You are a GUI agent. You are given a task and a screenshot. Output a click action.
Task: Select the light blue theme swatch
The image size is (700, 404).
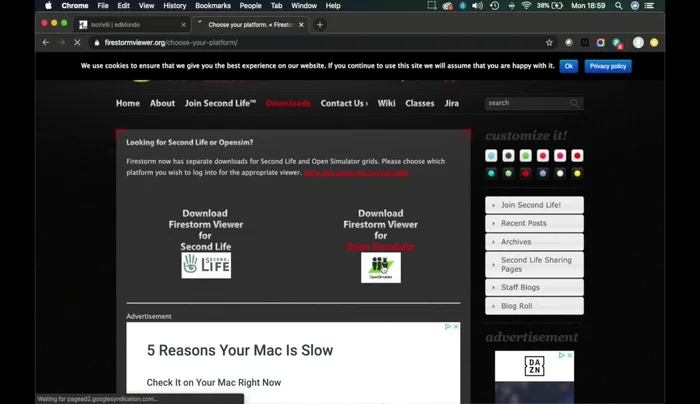[x=491, y=155]
